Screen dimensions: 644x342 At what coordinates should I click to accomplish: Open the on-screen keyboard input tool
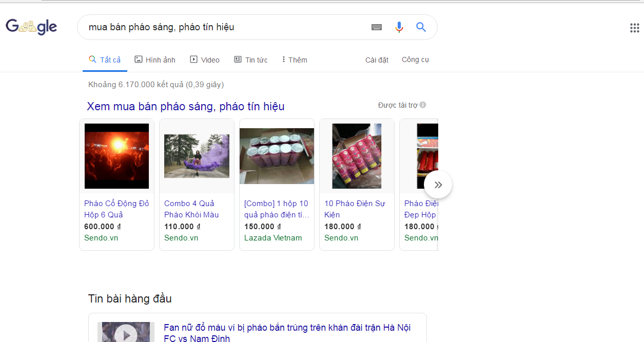[377, 27]
